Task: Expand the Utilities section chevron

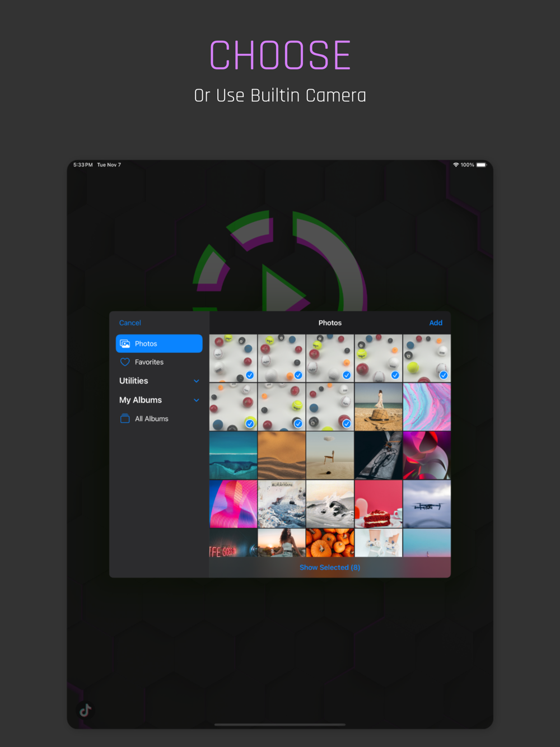Action: [x=197, y=381]
